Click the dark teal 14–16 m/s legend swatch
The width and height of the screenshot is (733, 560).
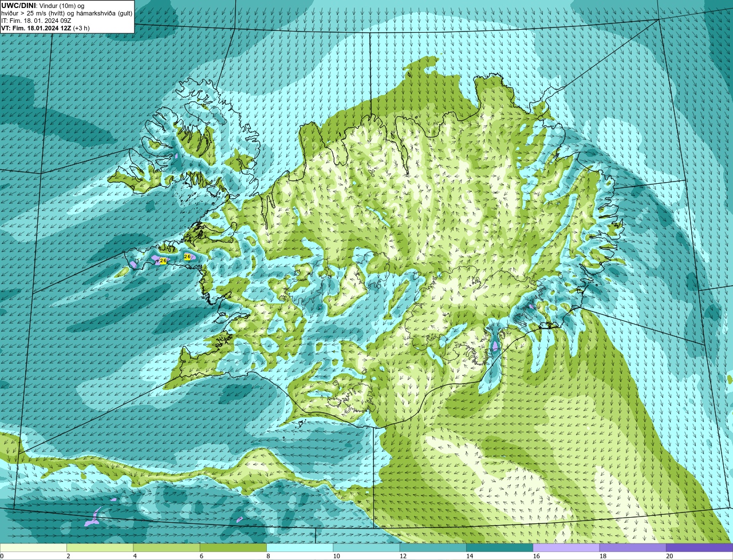click(500, 548)
